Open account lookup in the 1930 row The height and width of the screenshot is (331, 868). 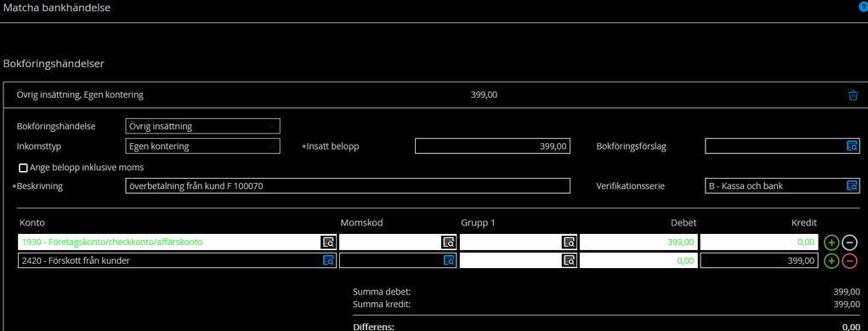327,242
